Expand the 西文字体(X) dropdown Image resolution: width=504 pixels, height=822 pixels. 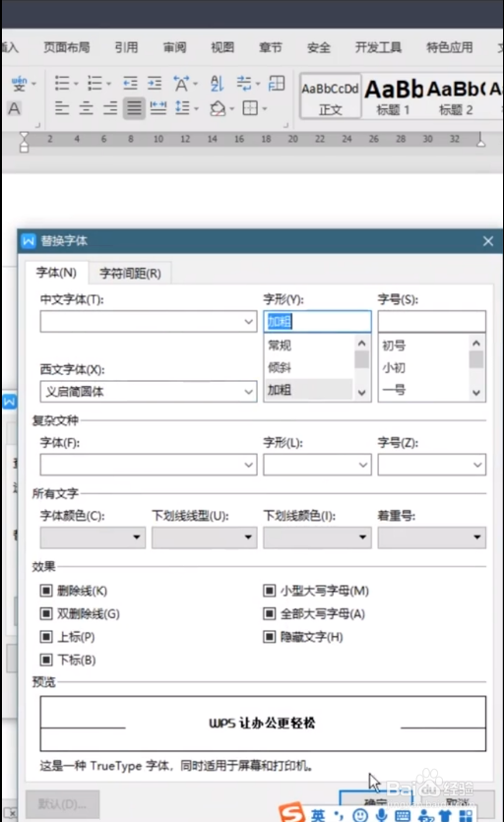[249, 392]
